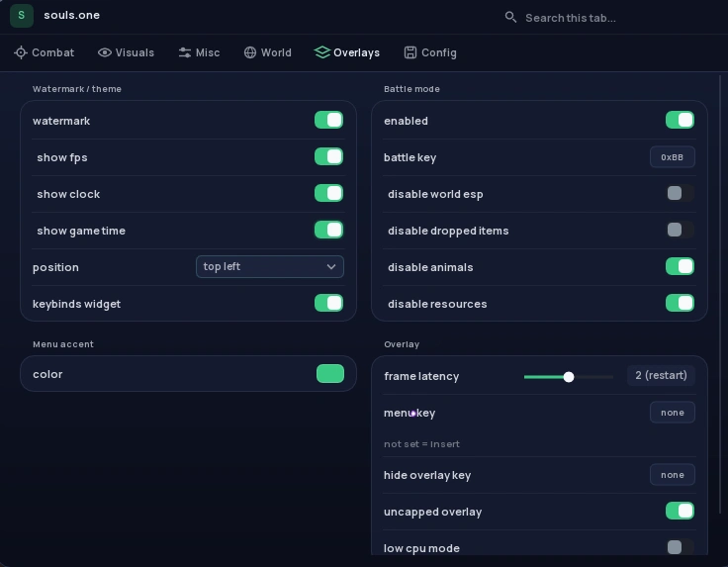Toggle disable animals off
Viewport: 728px width, 567px height.
pos(680,266)
